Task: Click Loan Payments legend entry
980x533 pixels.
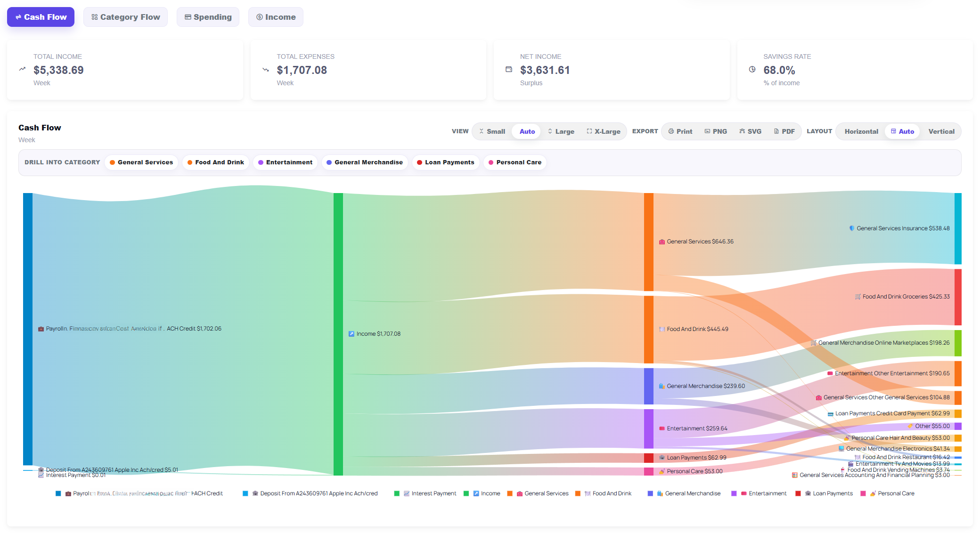Action: [x=824, y=493]
